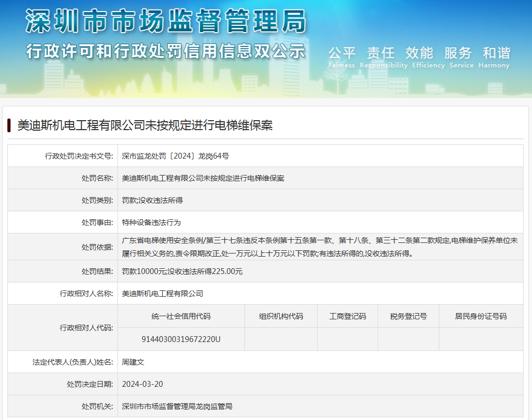The width and height of the screenshot is (532, 420).
Task: Click the page heading 美迪斯机电工程有限公司未按规定进行电梯维保案
Action: point(145,125)
